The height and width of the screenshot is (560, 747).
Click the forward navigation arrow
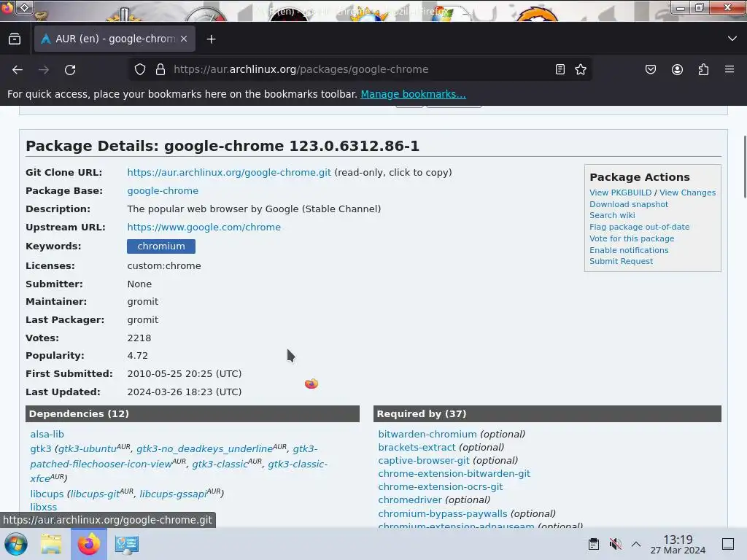point(44,69)
